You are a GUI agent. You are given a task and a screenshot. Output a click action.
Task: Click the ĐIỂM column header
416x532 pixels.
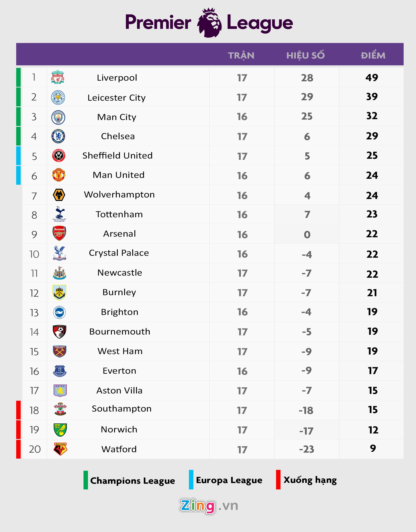pyautogui.click(x=373, y=56)
